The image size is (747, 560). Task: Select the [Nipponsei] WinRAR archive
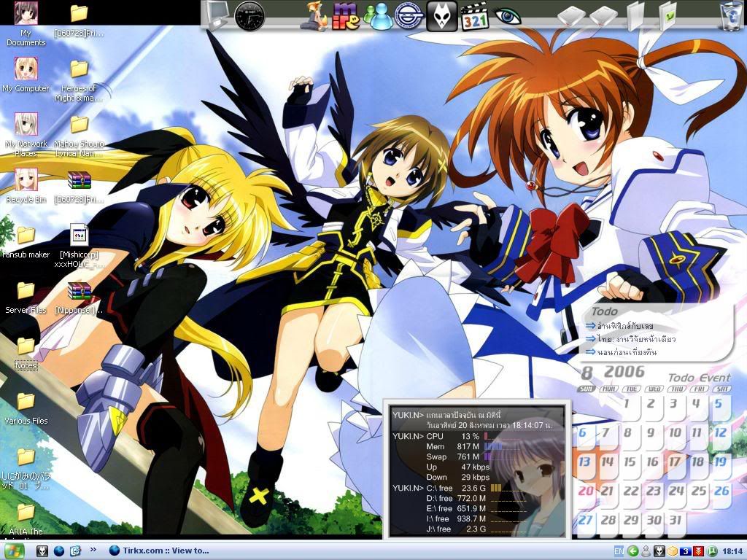pos(79,298)
